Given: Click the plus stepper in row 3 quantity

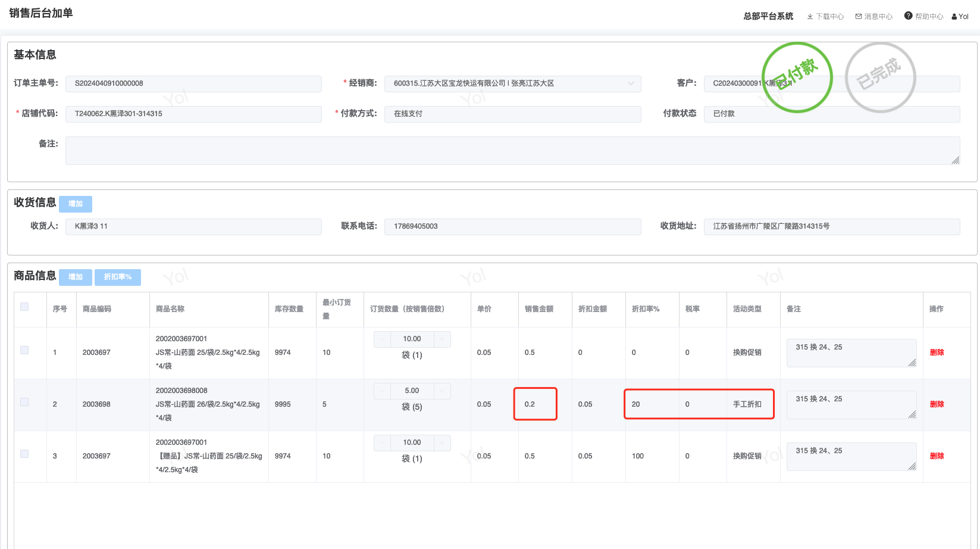Looking at the screenshot, I should 442,442.
